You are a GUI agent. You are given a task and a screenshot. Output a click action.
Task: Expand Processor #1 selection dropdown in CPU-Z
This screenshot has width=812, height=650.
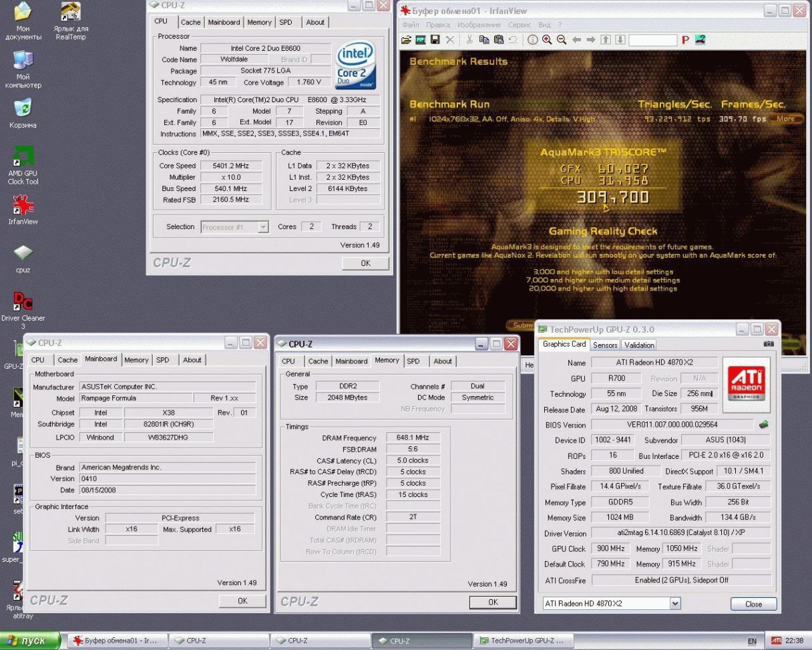point(263,227)
